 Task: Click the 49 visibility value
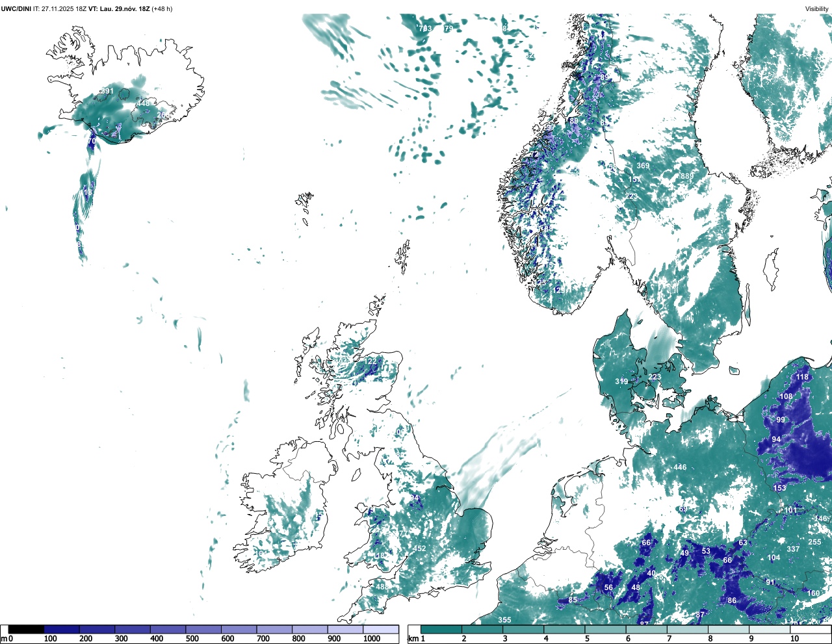pos(684,553)
